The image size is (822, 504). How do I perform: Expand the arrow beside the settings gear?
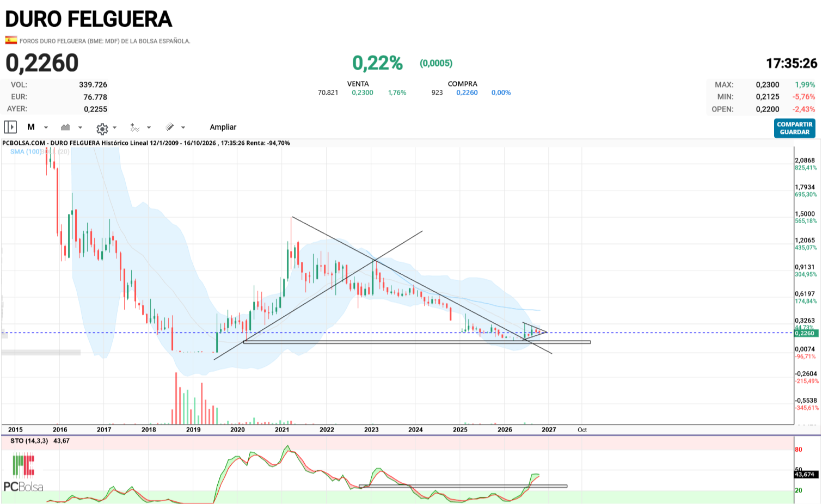[x=114, y=127]
